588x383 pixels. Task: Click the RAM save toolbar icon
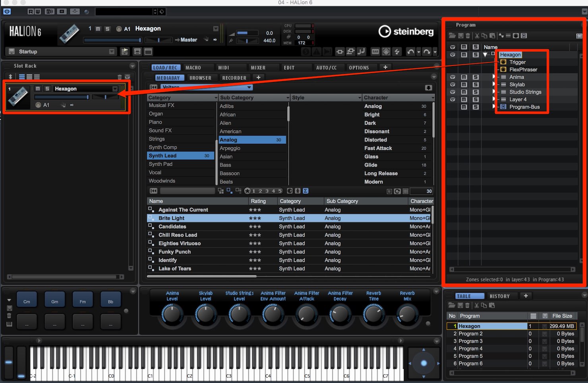(375, 52)
